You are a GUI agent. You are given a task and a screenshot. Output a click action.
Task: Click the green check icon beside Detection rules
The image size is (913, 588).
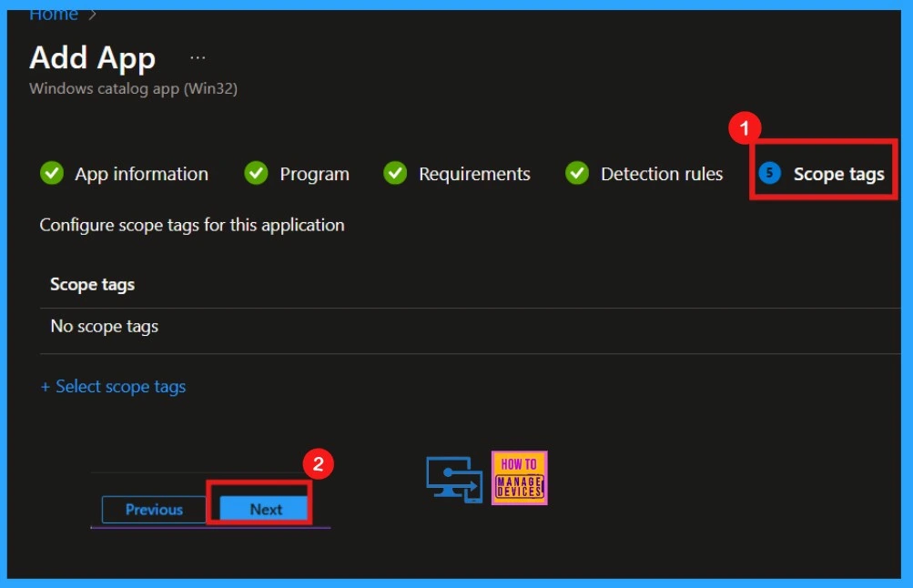[577, 173]
